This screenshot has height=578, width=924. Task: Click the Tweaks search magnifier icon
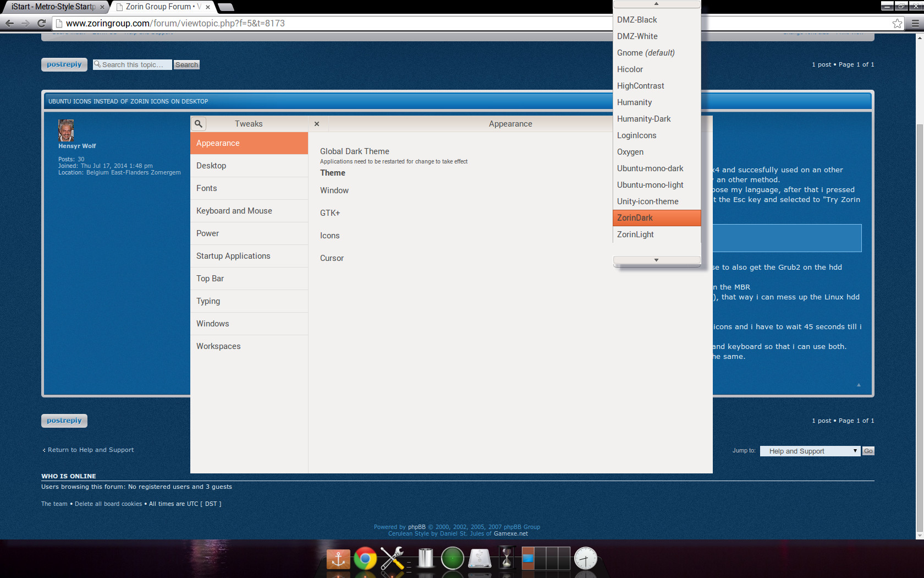pos(199,124)
